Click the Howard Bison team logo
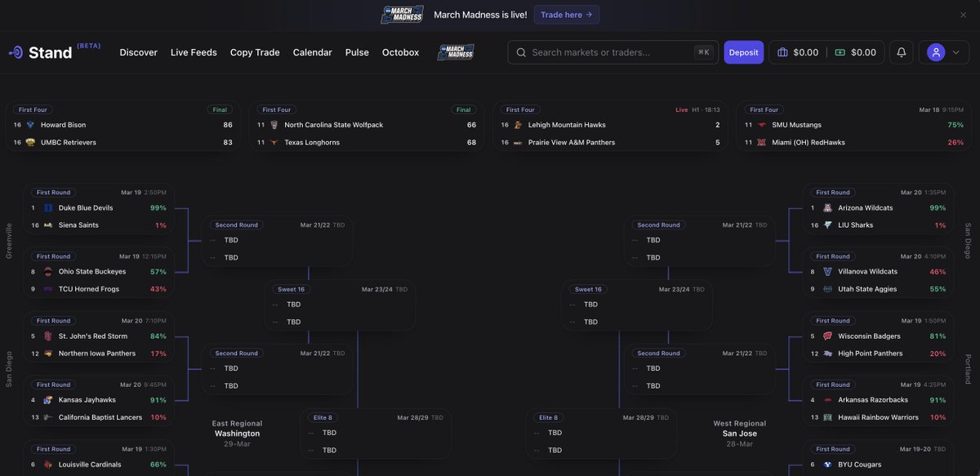 click(30, 125)
